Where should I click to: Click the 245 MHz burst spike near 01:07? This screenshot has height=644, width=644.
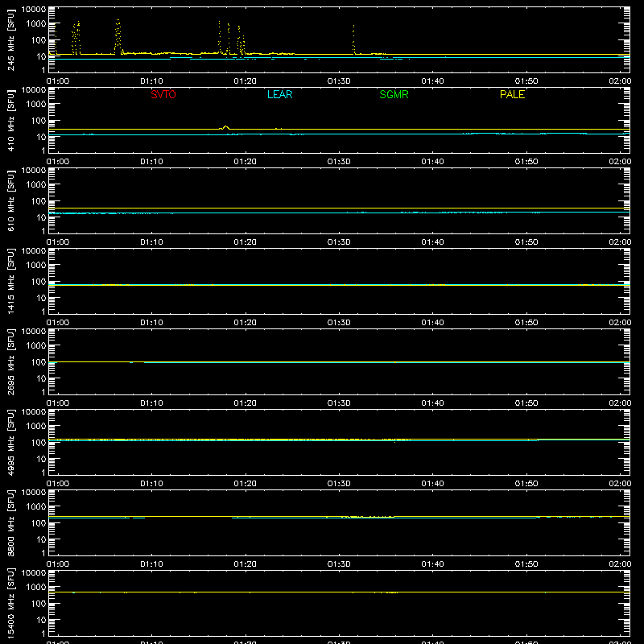[x=118, y=36]
